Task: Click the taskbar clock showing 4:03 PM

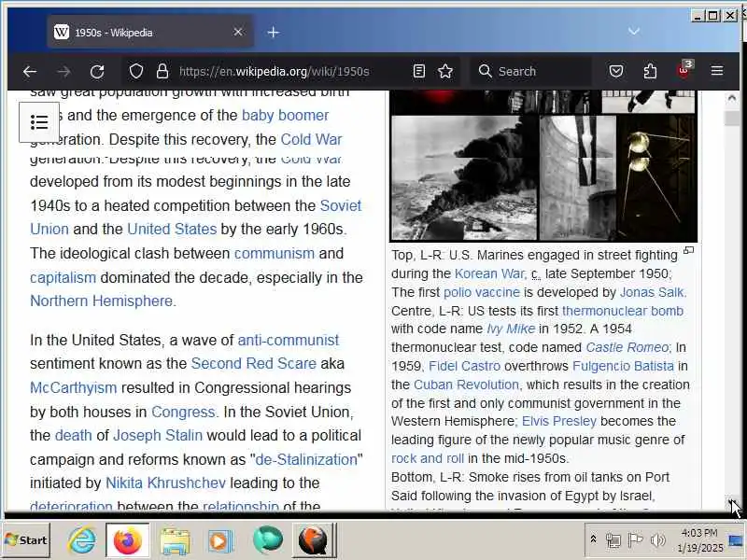Action: click(x=699, y=540)
